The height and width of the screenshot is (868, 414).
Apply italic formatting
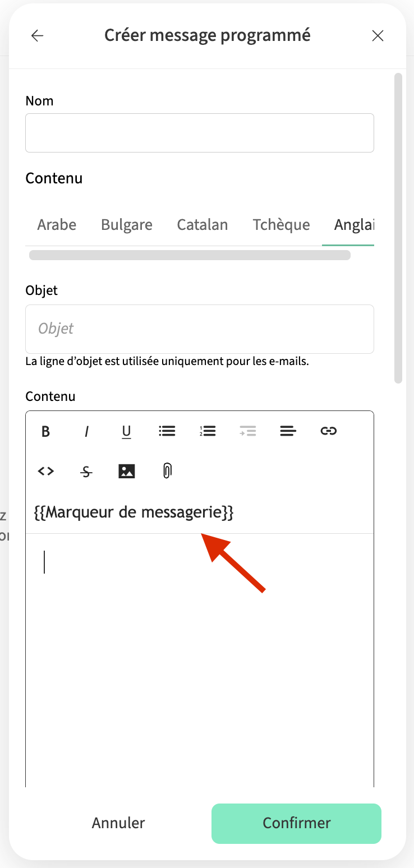click(x=86, y=431)
